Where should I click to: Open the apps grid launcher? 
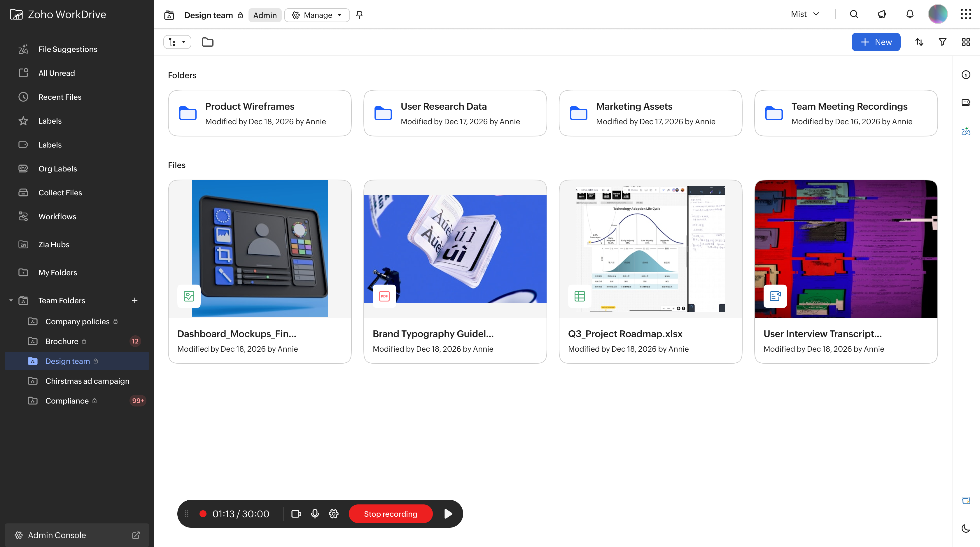[x=965, y=15]
